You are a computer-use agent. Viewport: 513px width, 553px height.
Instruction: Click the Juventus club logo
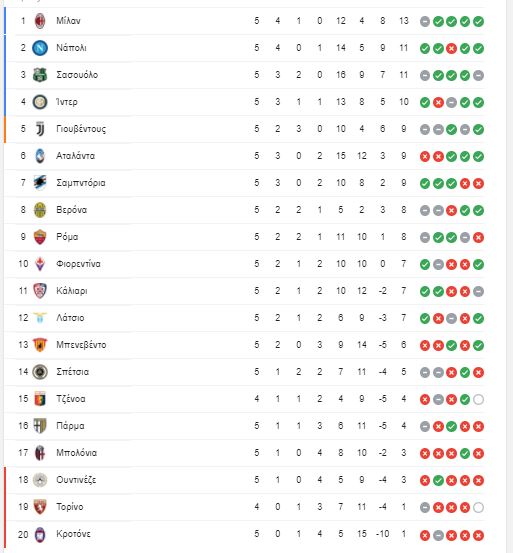(x=40, y=129)
